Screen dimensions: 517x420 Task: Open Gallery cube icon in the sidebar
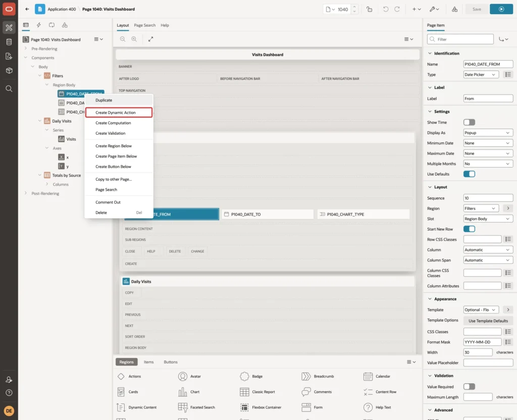click(9, 70)
